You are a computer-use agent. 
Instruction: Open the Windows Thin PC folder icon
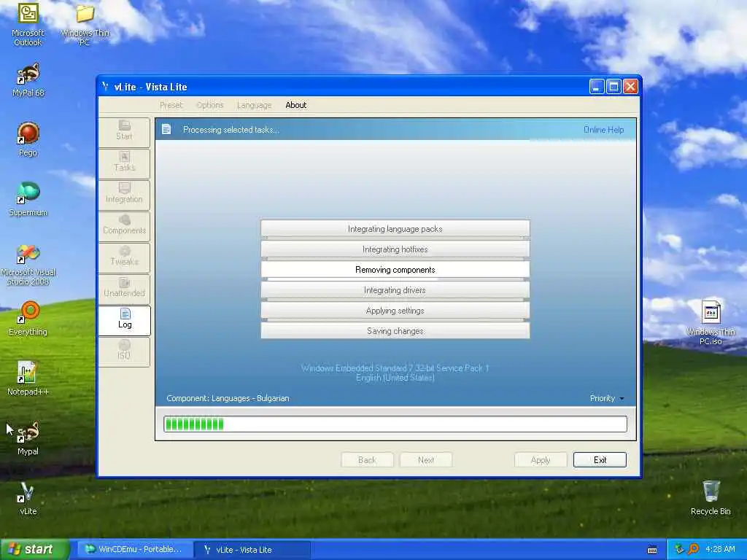pos(85,25)
